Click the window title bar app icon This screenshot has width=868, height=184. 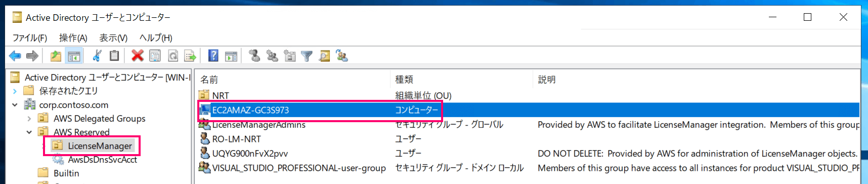(17, 17)
